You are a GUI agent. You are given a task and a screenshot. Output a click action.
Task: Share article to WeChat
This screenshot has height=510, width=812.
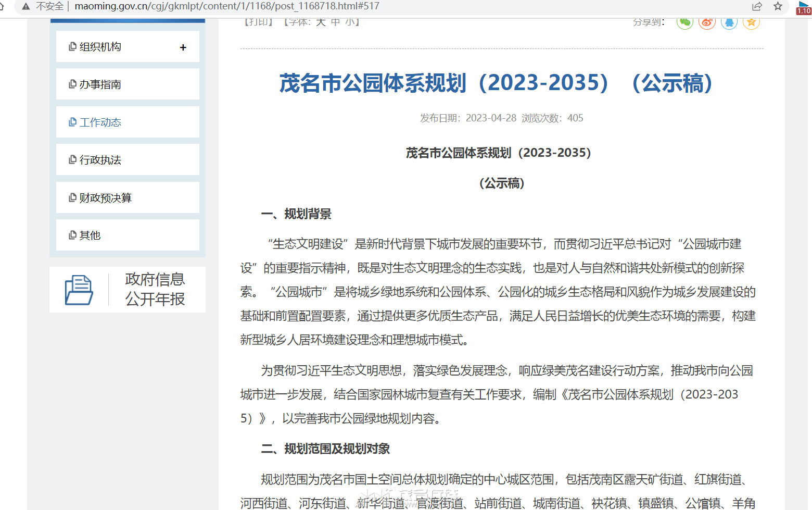click(685, 22)
